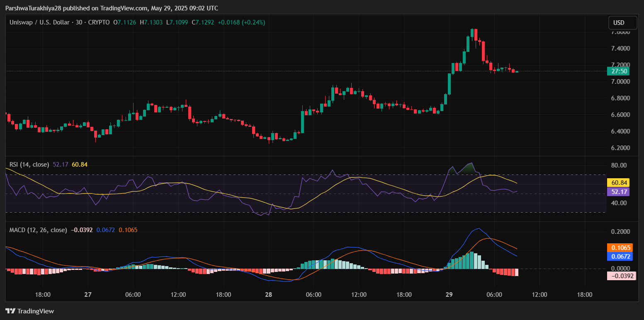Screen dimensions: 644x320
Task: Click the date marker 27 on time axis
Action: coord(87,295)
